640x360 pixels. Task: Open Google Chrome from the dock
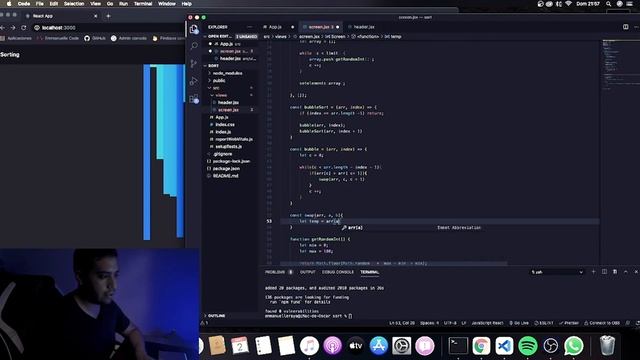tap(481, 346)
